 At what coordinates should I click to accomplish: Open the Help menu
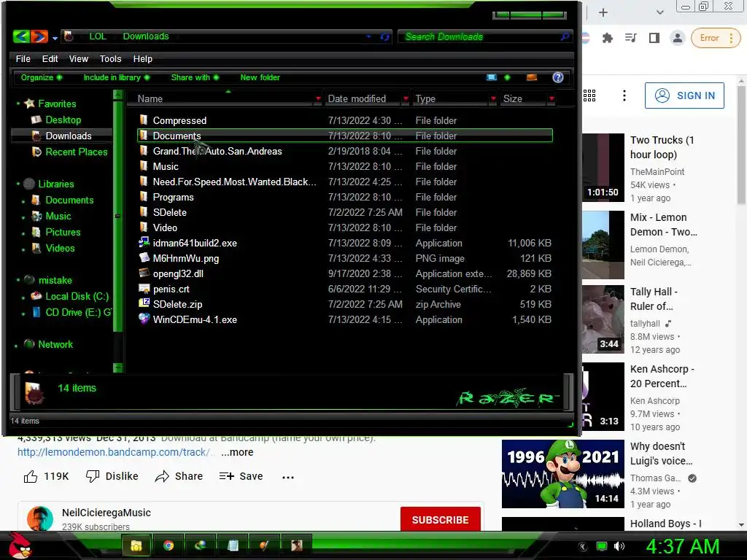pyautogui.click(x=143, y=58)
